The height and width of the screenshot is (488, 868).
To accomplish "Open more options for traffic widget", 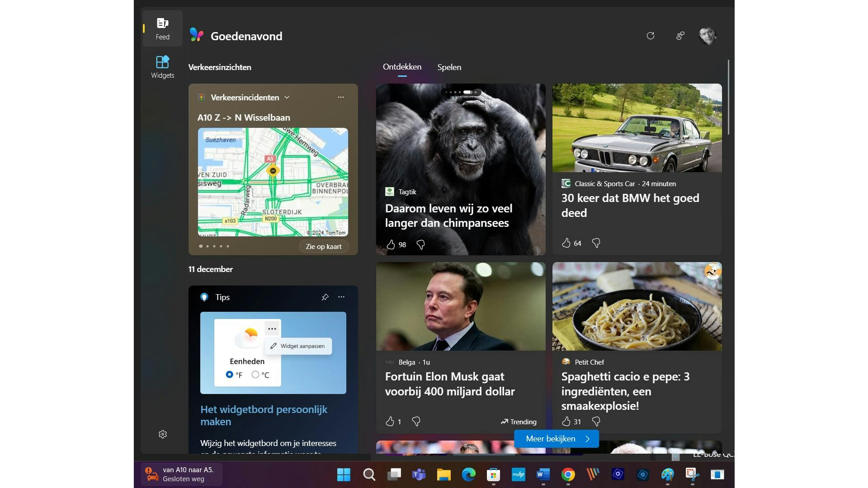I will 341,97.
